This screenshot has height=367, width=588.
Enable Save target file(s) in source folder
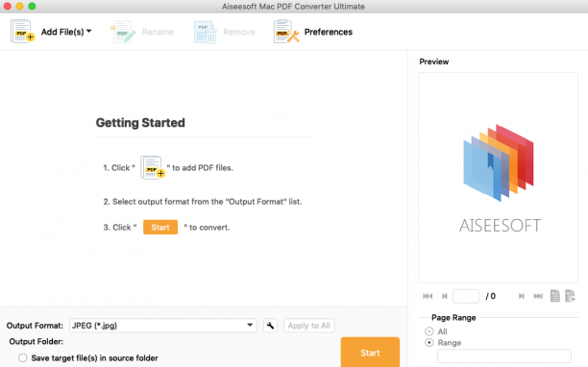click(x=23, y=358)
